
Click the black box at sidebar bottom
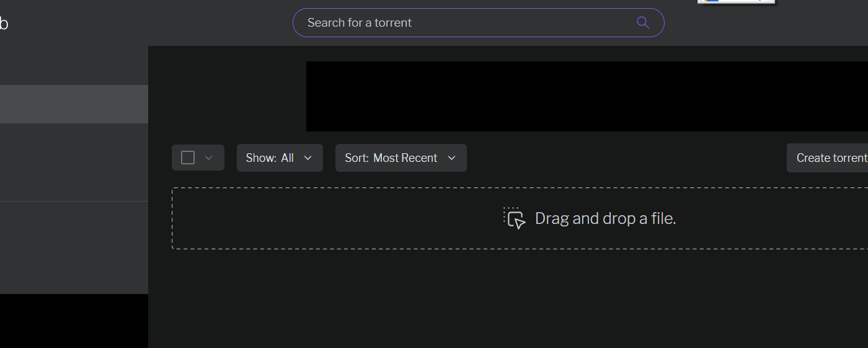click(x=74, y=321)
